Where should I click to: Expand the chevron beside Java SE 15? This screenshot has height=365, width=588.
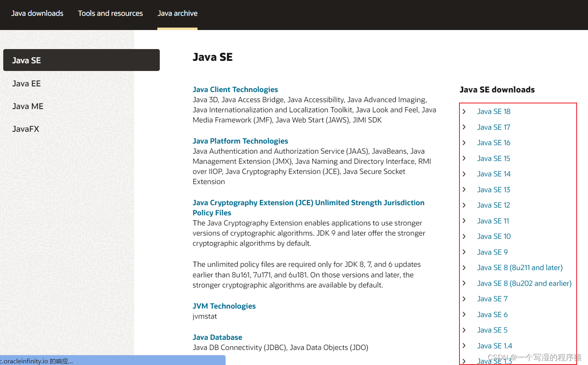pyautogui.click(x=464, y=158)
